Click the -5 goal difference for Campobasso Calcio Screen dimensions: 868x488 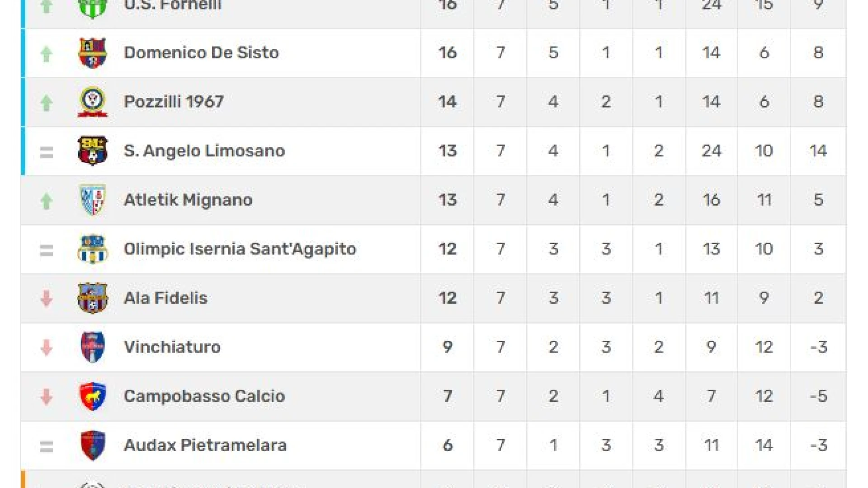(818, 396)
